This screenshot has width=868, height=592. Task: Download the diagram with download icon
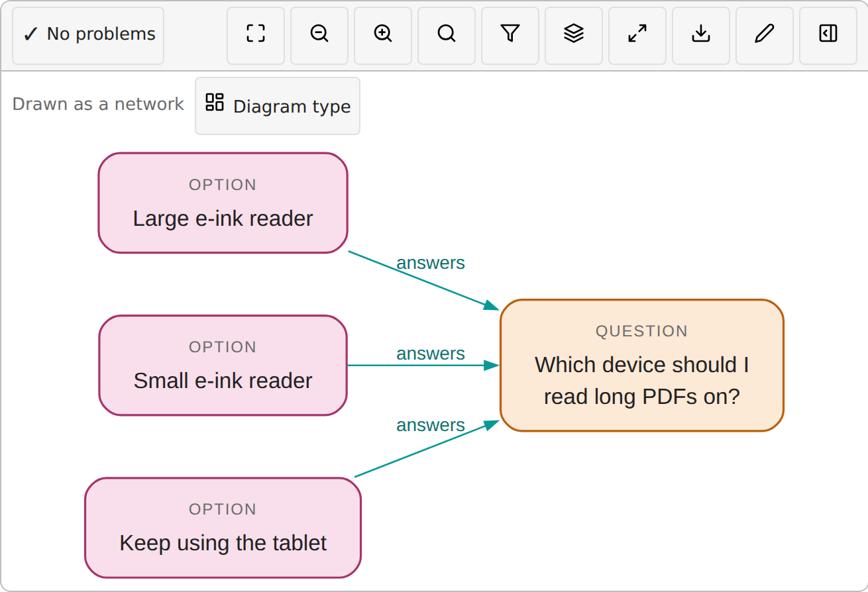(x=701, y=36)
